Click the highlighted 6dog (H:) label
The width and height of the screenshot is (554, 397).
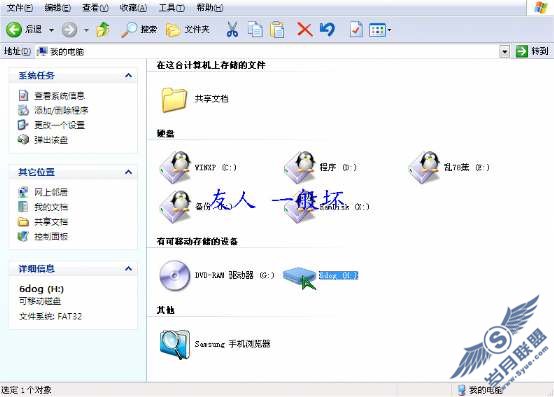(338, 275)
